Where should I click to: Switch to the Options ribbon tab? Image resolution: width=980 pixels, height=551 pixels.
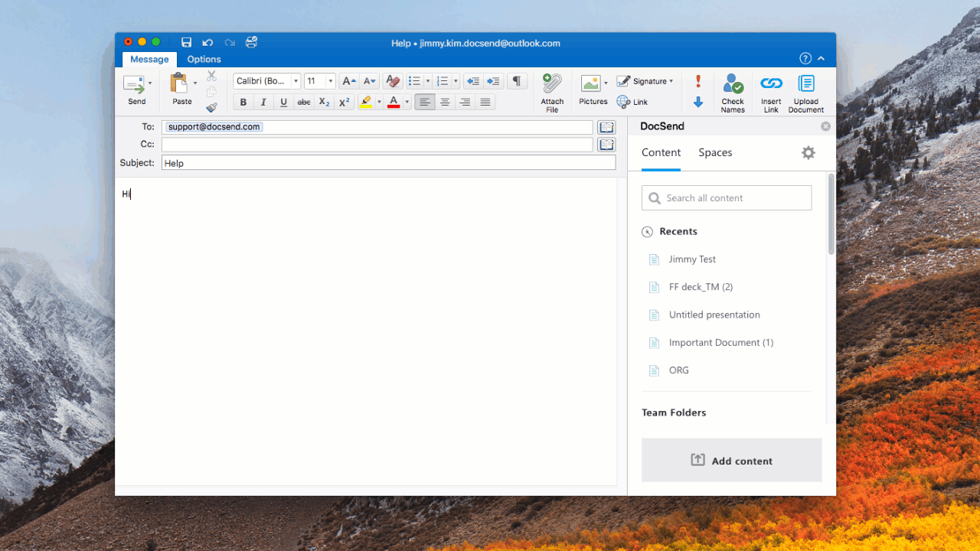[x=204, y=60]
